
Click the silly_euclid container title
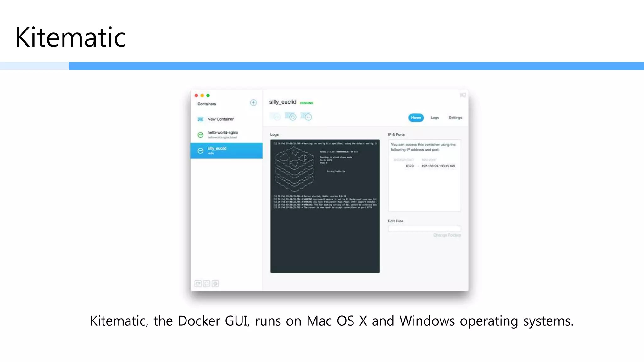coord(282,102)
